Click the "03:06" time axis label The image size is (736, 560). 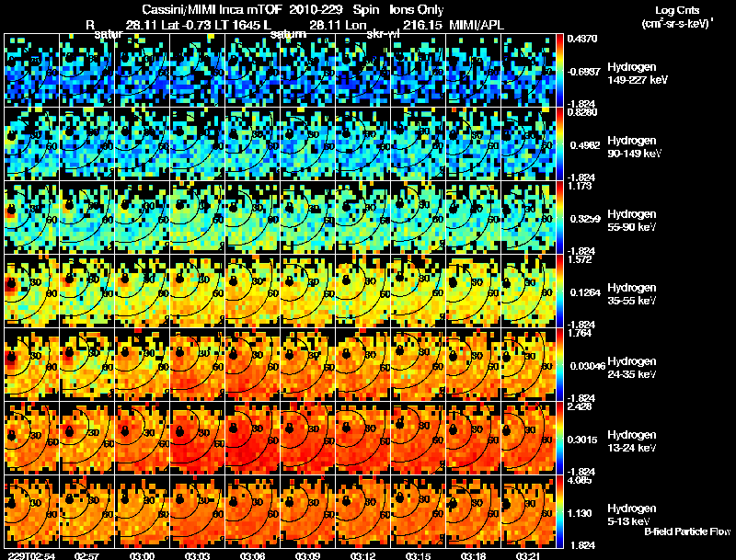[252, 556]
